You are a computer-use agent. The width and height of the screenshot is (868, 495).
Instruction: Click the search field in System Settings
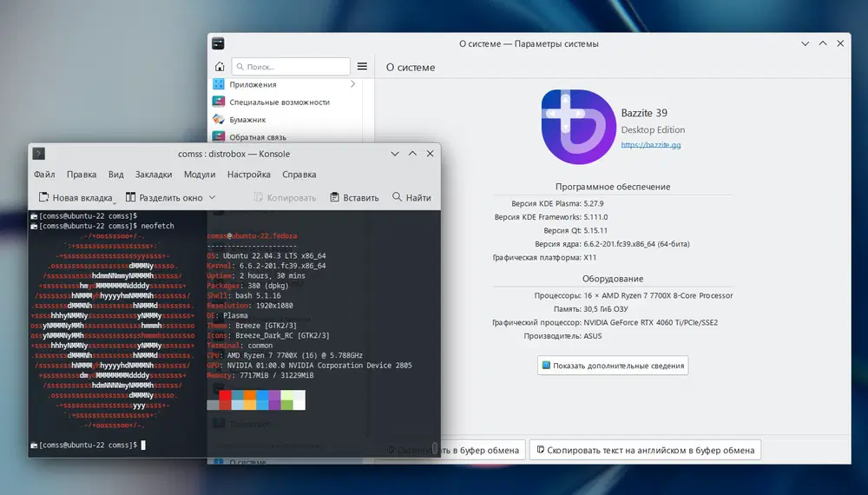(291, 67)
